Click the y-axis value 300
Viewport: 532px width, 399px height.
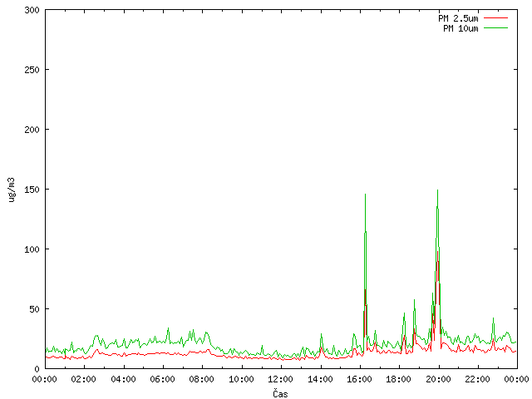coord(32,10)
